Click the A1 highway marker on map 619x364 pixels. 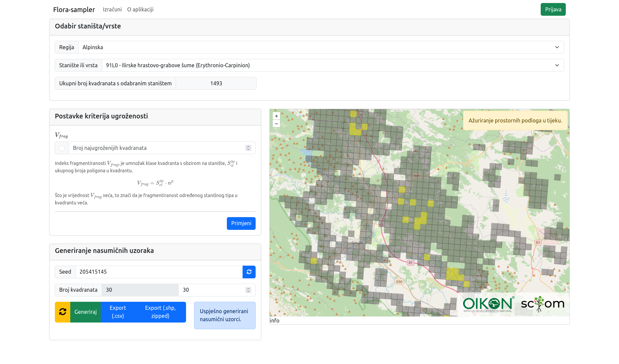(x=410, y=263)
